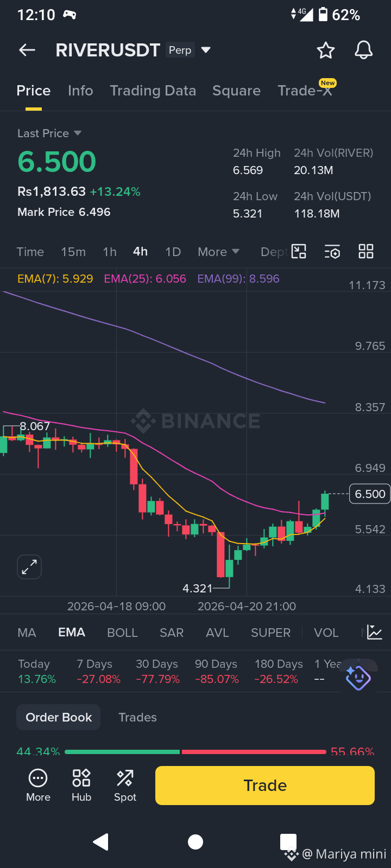Switch to the Price tab

point(34,91)
